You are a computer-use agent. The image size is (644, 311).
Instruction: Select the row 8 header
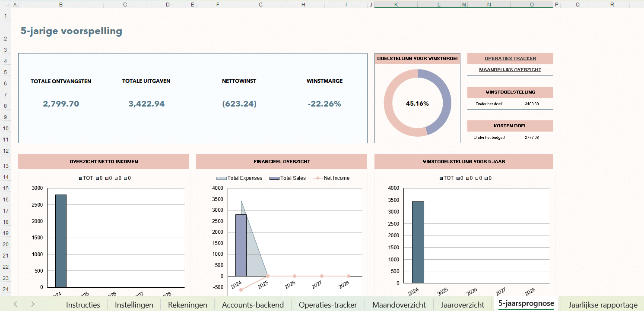pos(5,106)
